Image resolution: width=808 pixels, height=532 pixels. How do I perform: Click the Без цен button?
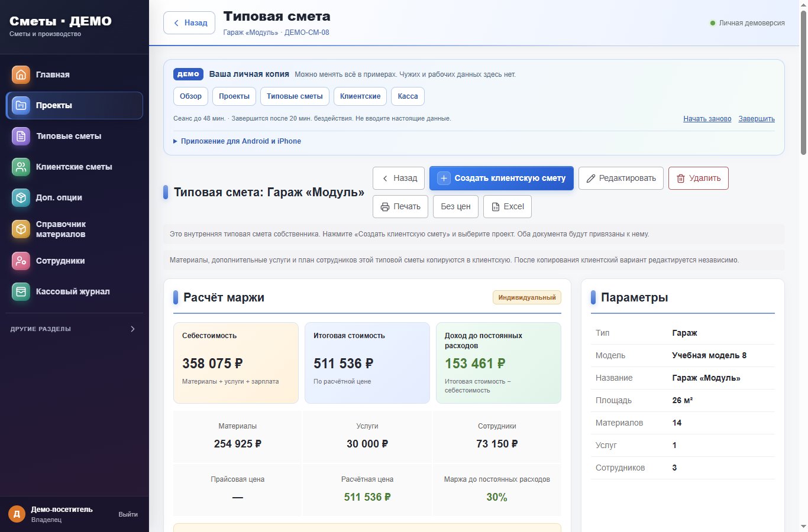tap(455, 206)
